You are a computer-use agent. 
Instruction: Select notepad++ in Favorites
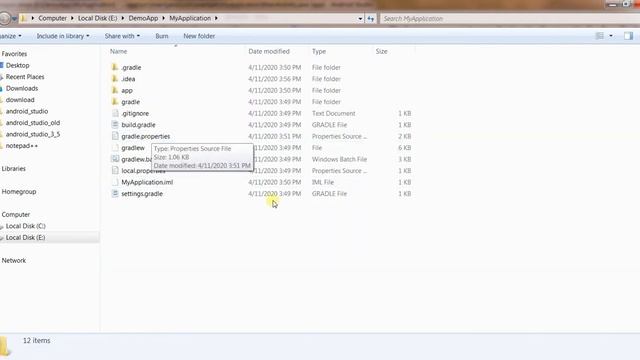[22, 145]
